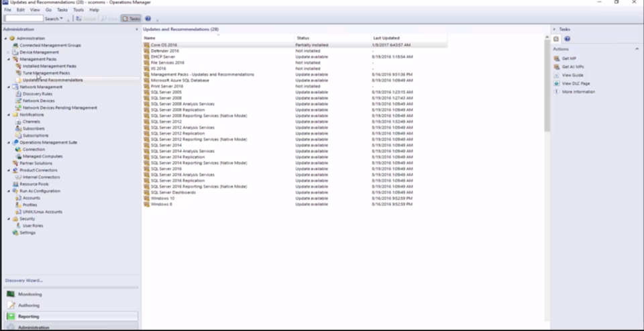Viewport: 644px width, 331px height.
Task: Click the Subscriptions icon
Action: (x=19, y=135)
